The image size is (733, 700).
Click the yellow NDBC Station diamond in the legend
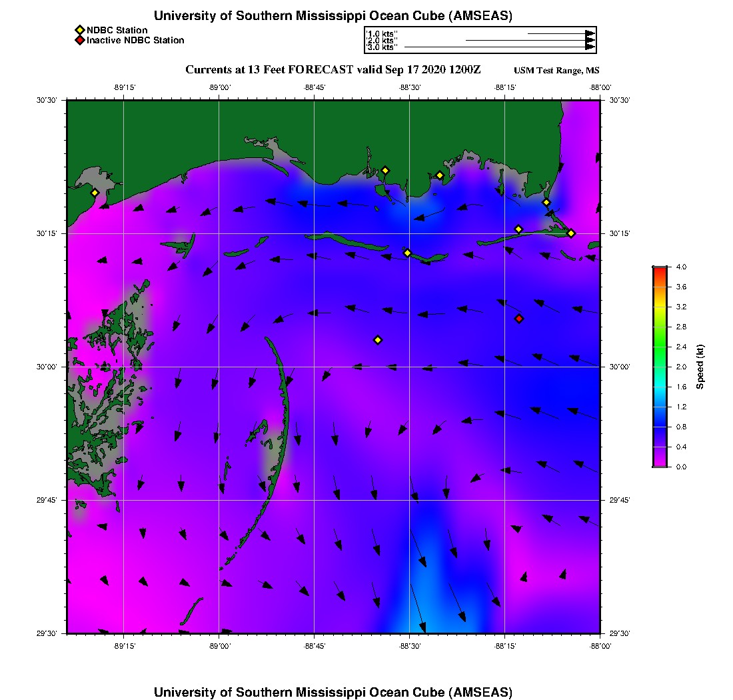click(79, 30)
